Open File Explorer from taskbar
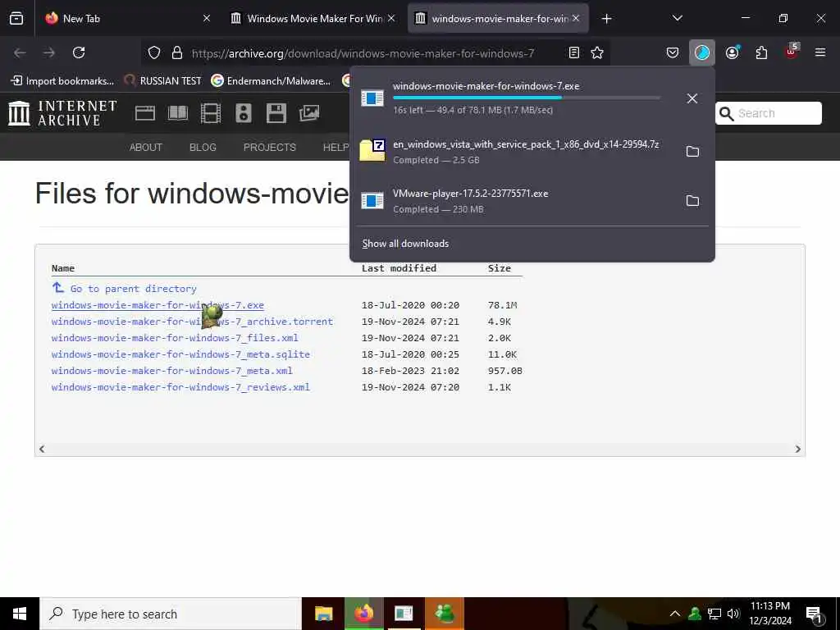Image resolution: width=840 pixels, height=630 pixels. click(323, 614)
